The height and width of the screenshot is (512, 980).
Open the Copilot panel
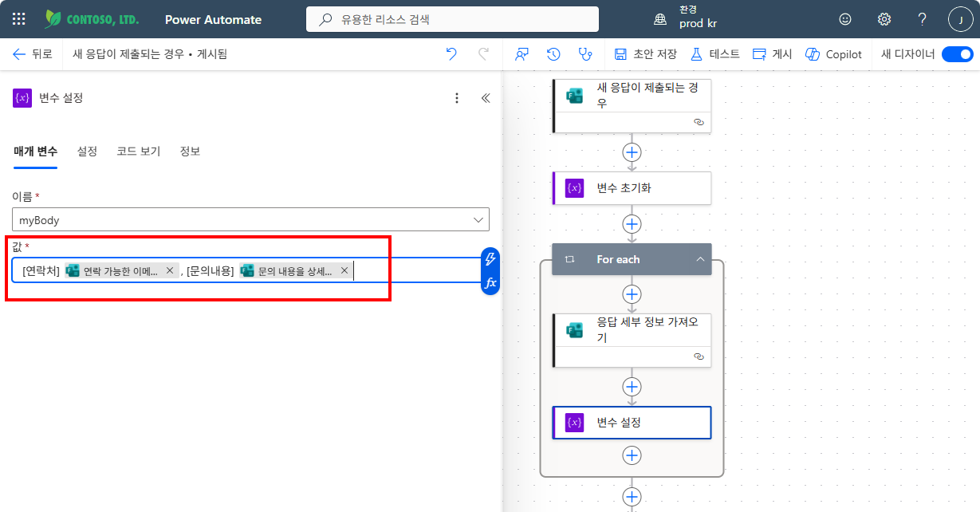(833, 54)
